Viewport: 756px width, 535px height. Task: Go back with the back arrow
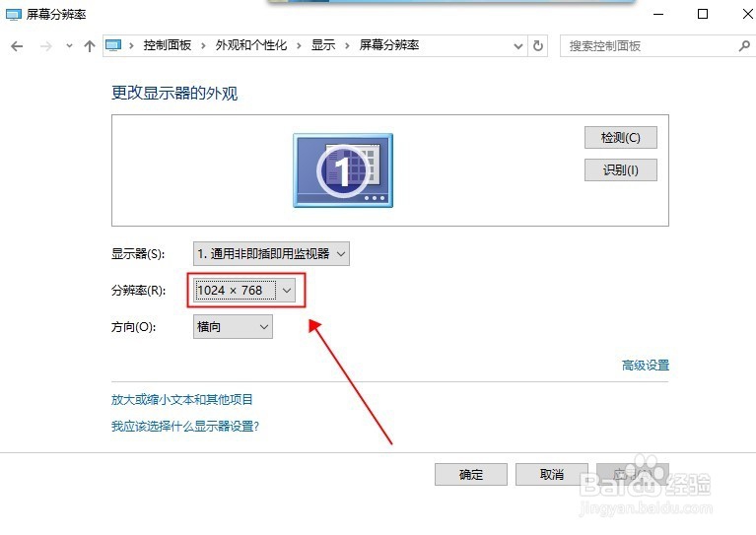click(17, 46)
